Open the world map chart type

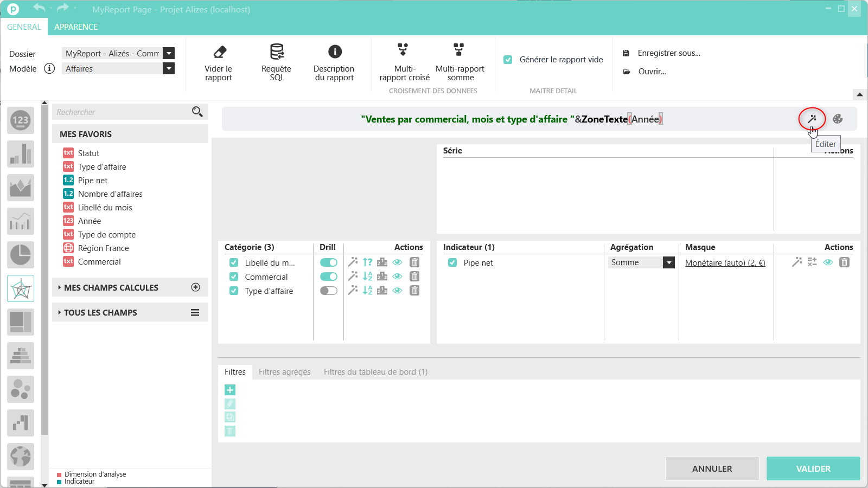[21, 457]
